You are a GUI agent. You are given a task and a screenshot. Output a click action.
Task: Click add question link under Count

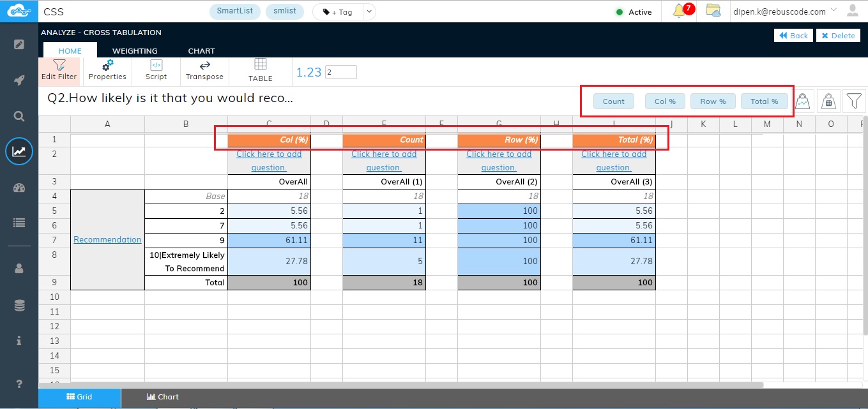point(384,161)
